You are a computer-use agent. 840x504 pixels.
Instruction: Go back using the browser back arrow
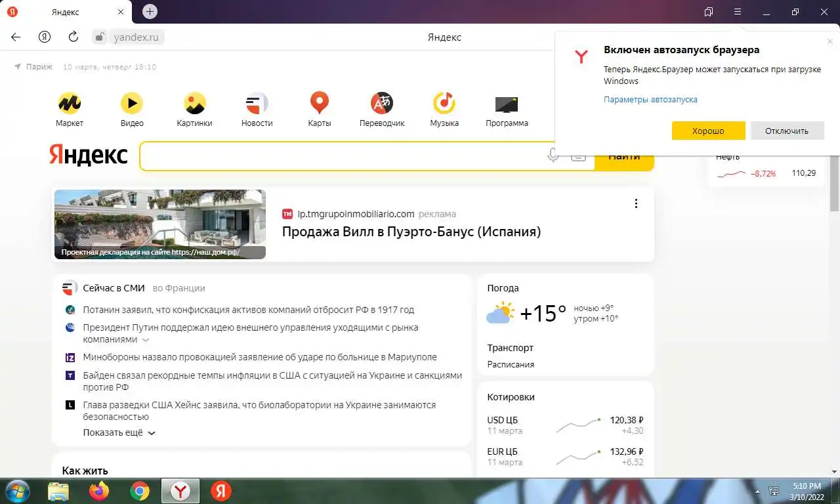(16, 37)
